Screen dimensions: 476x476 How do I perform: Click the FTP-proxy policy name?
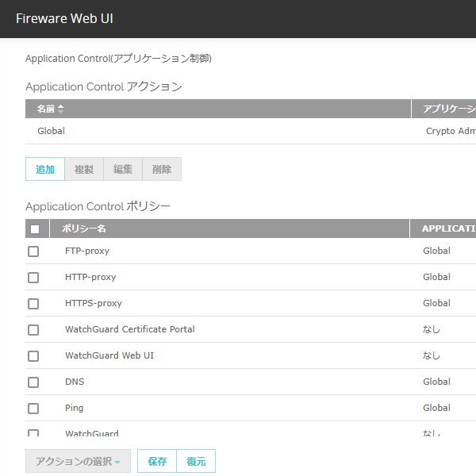point(87,251)
